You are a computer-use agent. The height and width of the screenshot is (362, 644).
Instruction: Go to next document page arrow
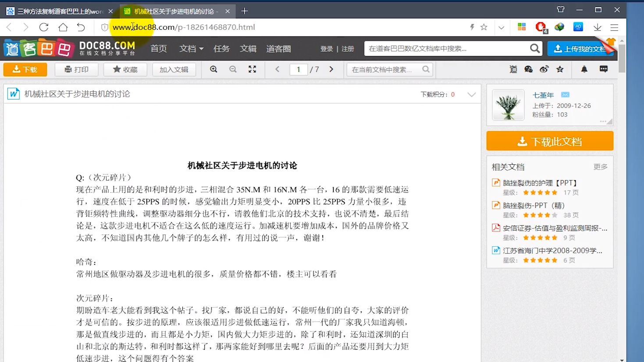click(x=331, y=69)
